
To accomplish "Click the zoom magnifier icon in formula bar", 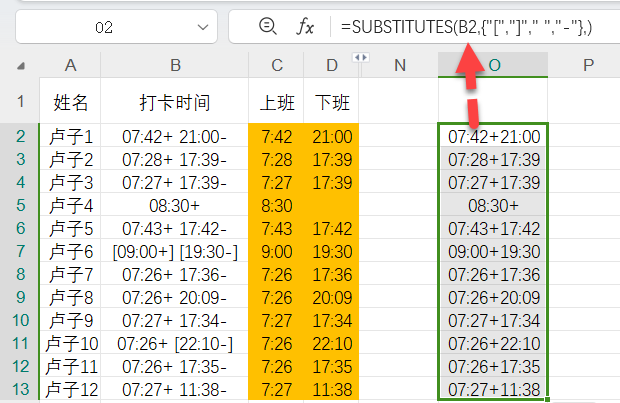I will (x=268, y=26).
